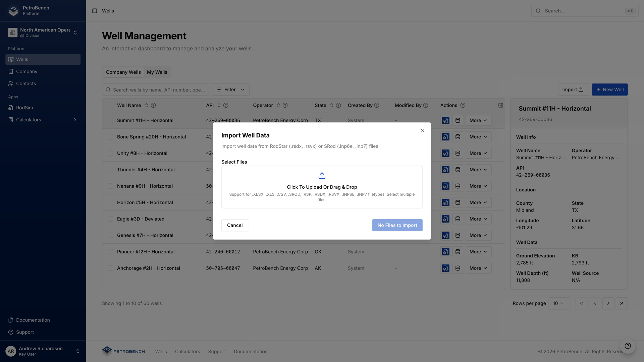Open the database data icon for Bone Spring #20H
Viewport: 644px width, 362px height.
[458, 137]
